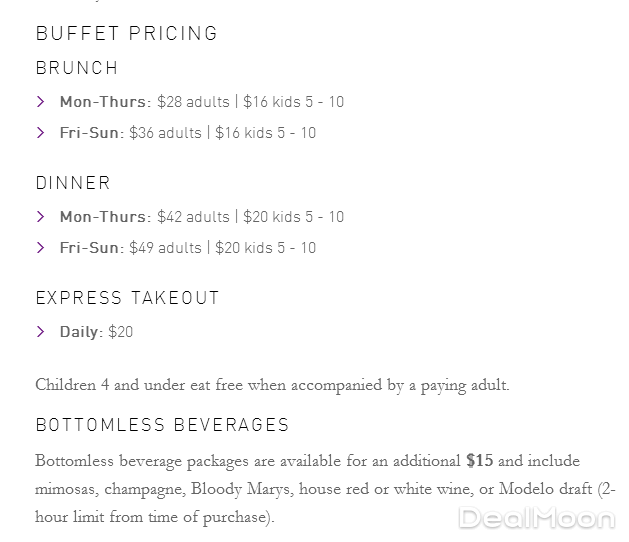Click the purple chevron beside brunch Mon-Thurs pricing

(x=41, y=101)
